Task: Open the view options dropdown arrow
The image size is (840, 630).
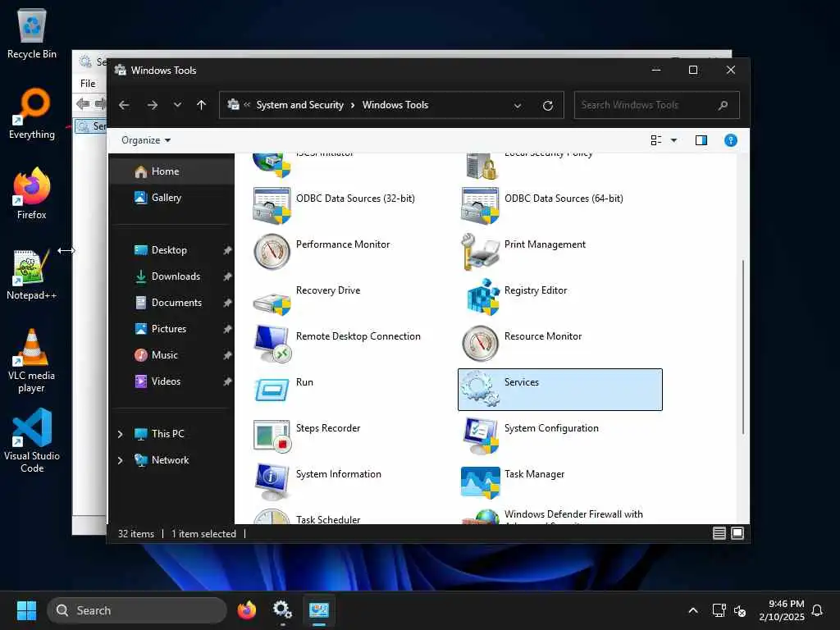Action: (x=674, y=140)
